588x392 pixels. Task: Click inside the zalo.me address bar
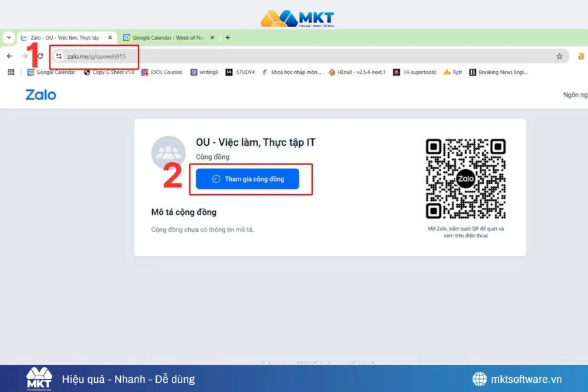point(98,57)
